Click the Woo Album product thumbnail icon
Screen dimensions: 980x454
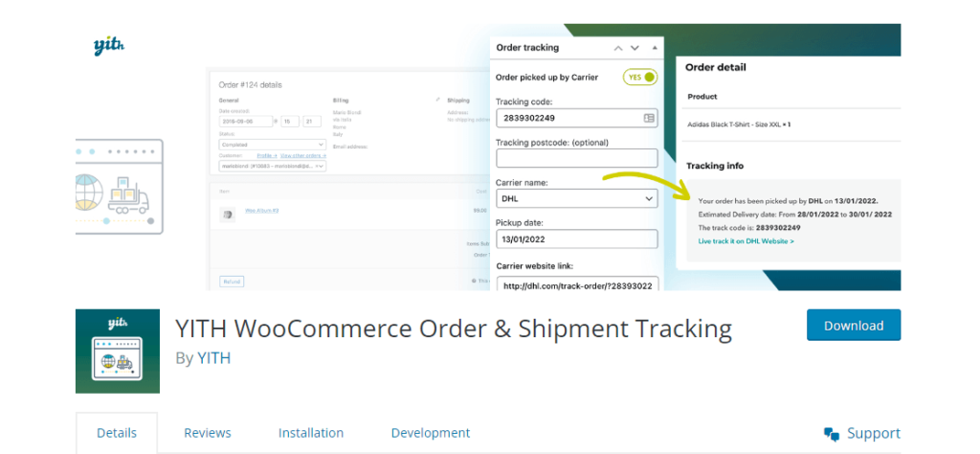coord(227,214)
